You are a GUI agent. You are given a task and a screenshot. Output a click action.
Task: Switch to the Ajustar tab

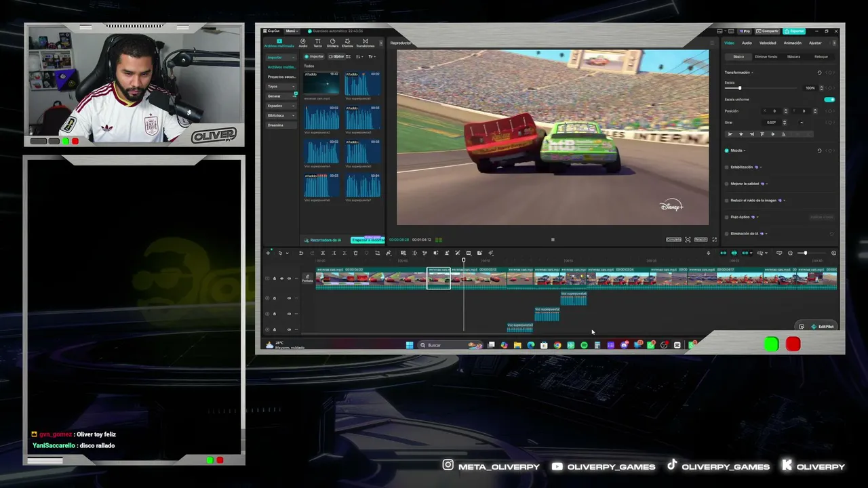(x=815, y=43)
